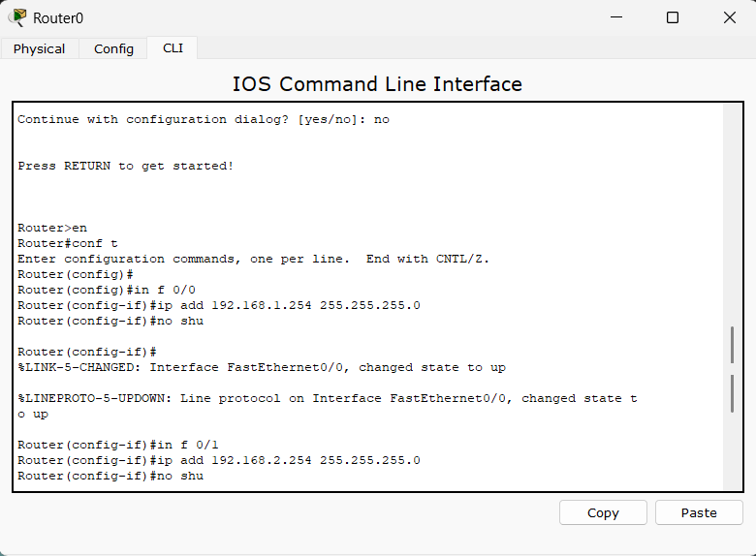Image resolution: width=756 pixels, height=556 pixels.
Task: Click the 'Continue with configuration dialog?' line
Action: pos(203,119)
